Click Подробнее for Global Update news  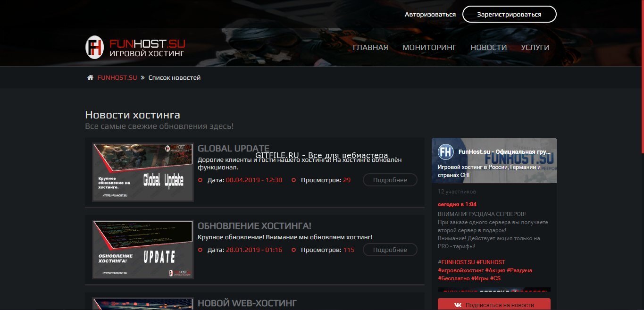click(x=390, y=180)
